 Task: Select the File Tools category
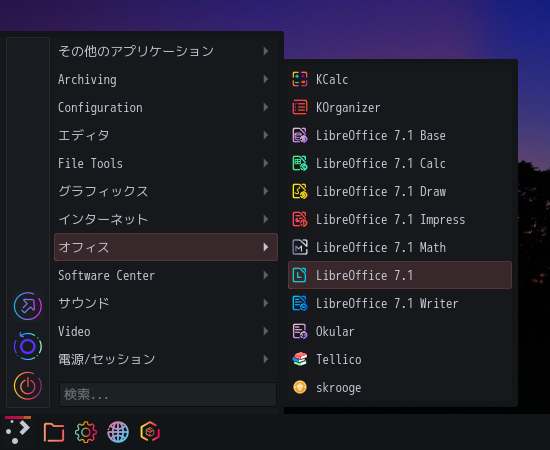[x=166, y=163]
